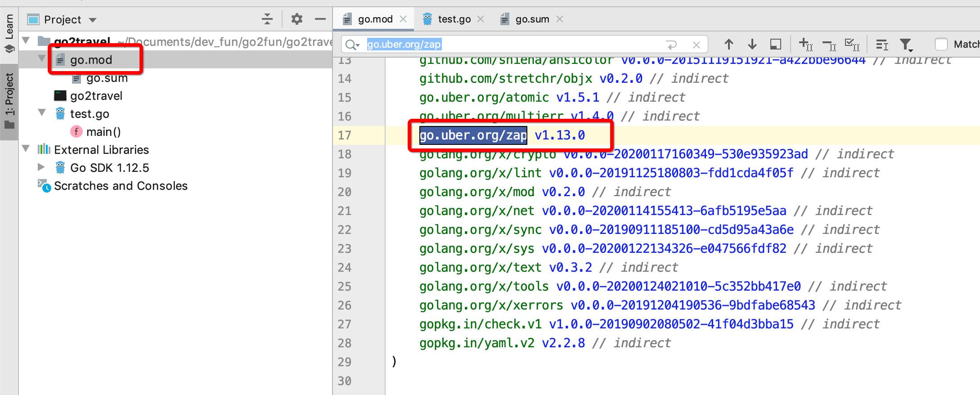Insert new line in search field
The image size is (980, 395).
click(x=671, y=45)
